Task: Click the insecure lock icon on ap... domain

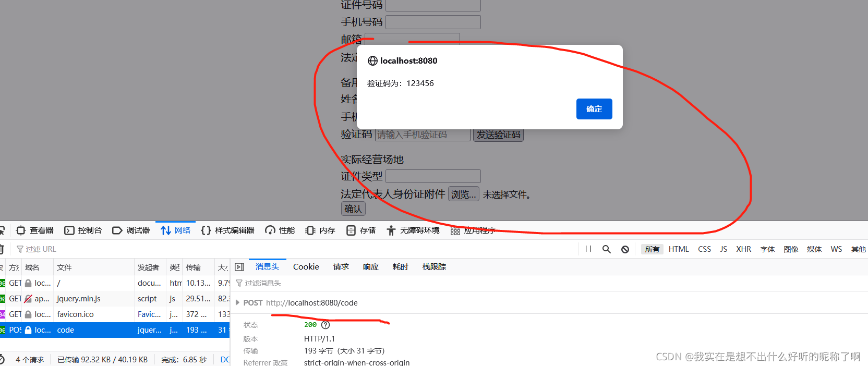Action: coord(28,299)
